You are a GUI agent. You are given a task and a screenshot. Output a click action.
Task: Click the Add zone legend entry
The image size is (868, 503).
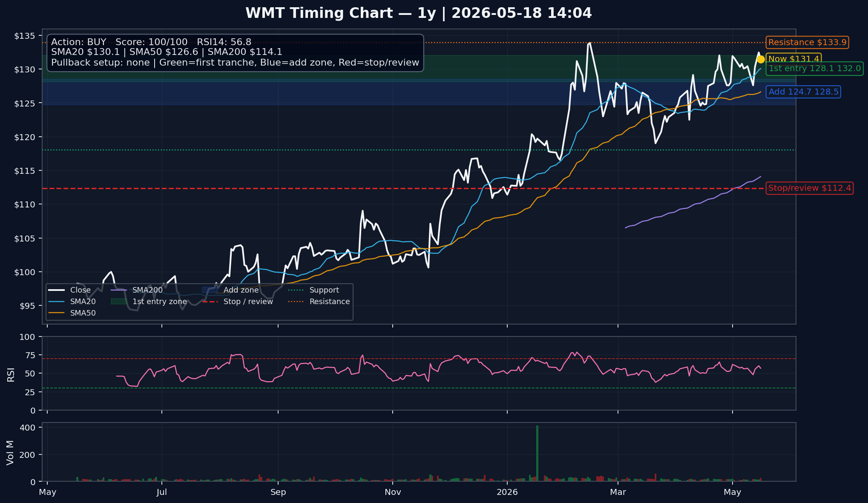pos(230,290)
